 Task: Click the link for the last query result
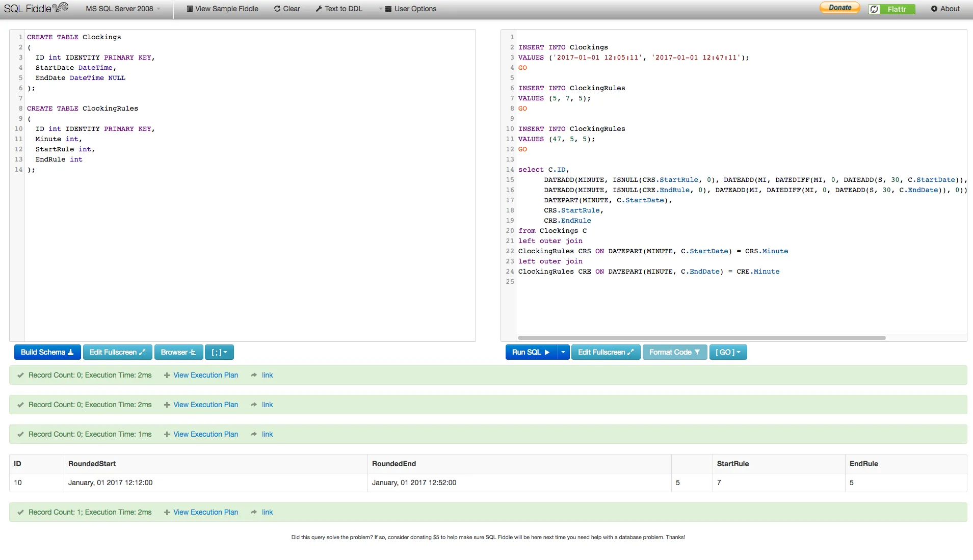pyautogui.click(x=267, y=512)
